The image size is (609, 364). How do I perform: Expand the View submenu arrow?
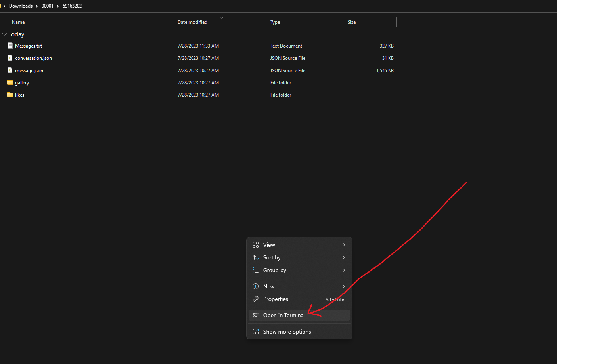pyautogui.click(x=344, y=245)
